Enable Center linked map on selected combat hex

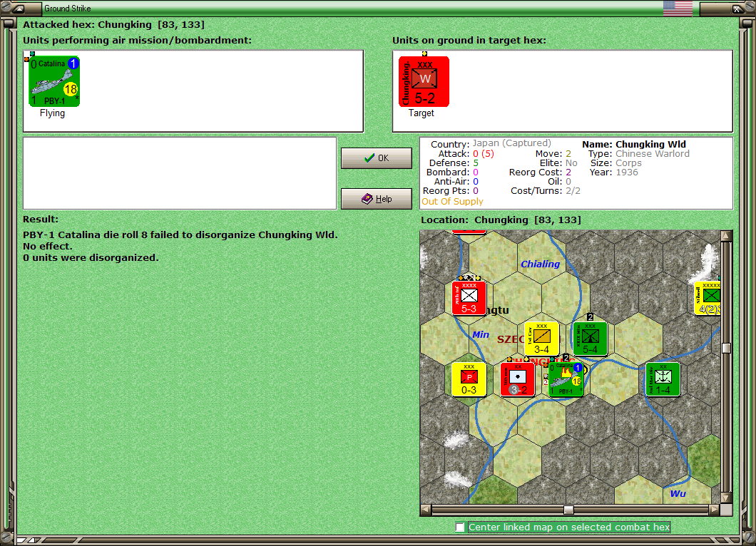(460, 527)
